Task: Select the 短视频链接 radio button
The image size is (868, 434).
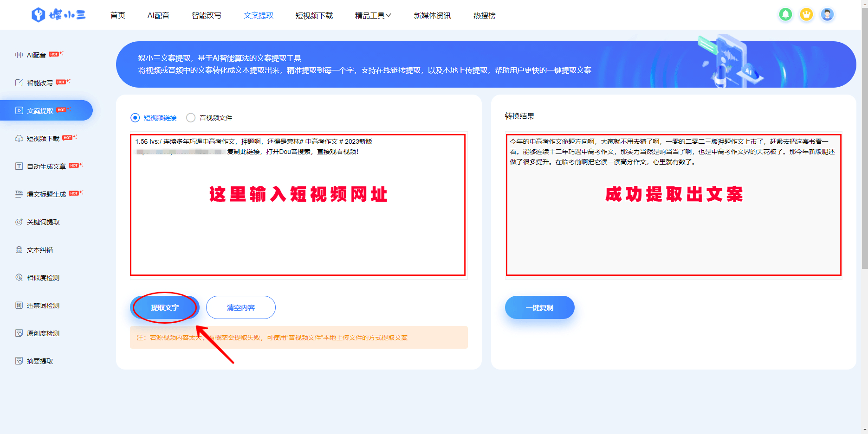Action: click(x=135, y=118)
